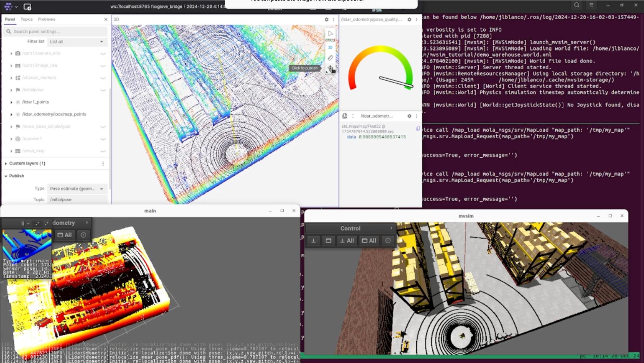Image resolution: width=644 pixels, height=363 pixels.
Task: Toggle visibility of /initialpose topic
Action: [x=103, y=90]
